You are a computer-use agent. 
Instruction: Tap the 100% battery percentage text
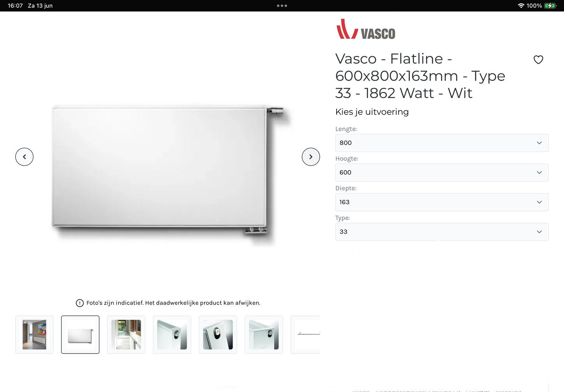pos(534,6)
